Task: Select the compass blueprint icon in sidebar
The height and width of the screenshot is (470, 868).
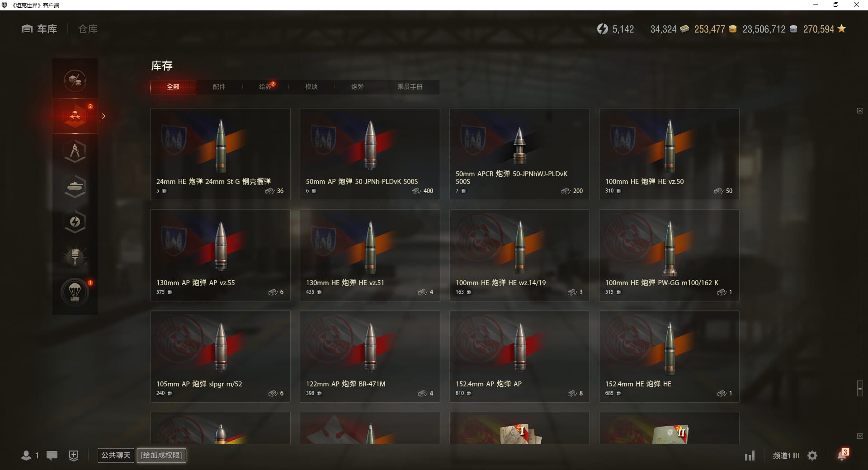Action: pos(75,151)
